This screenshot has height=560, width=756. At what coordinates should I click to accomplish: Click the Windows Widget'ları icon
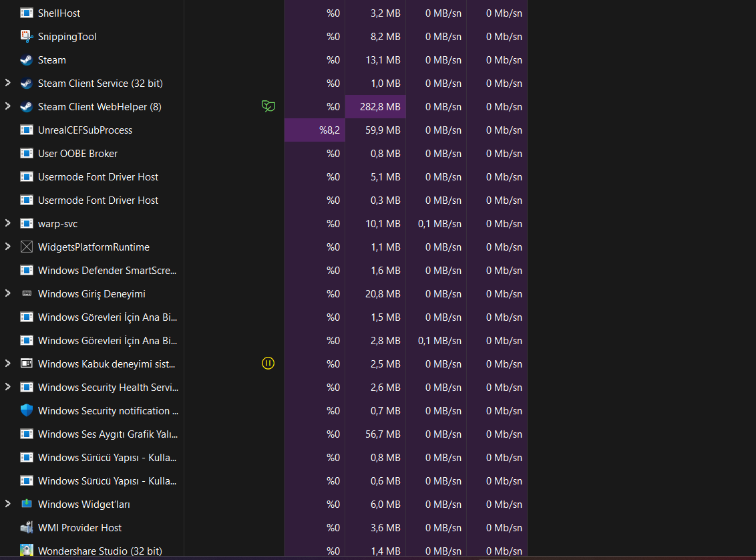coord(27,504)
